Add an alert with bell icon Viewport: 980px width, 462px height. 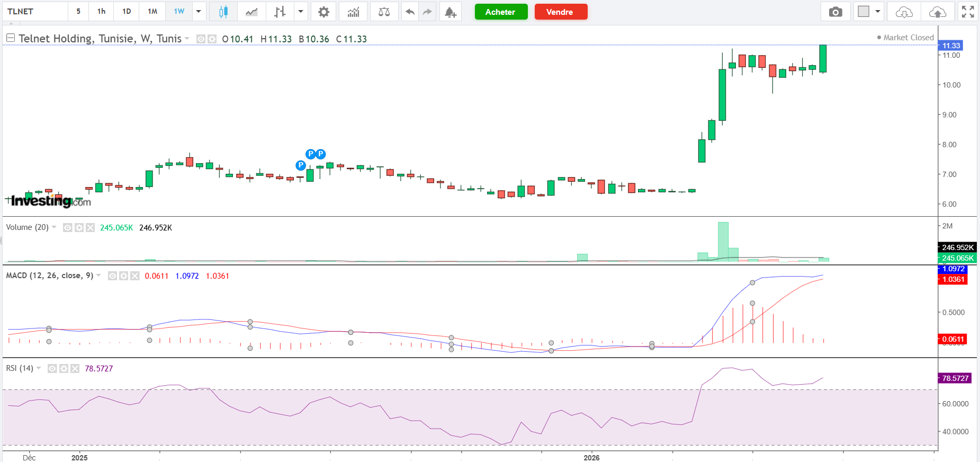[x=450, y=12]
